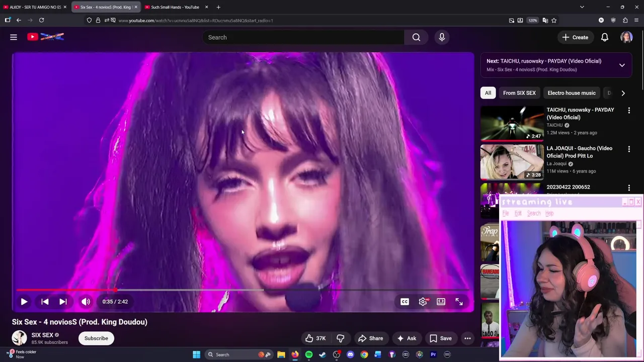This screenshot has width=644, height=362.
Task: Open Spotify from taskbar
Action: tap(309, 354)
